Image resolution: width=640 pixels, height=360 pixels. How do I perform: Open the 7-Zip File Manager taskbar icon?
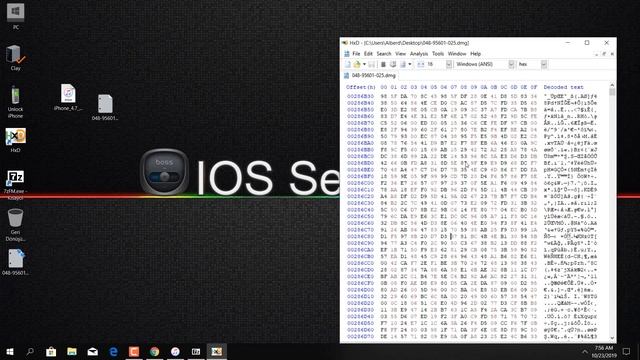196,351
